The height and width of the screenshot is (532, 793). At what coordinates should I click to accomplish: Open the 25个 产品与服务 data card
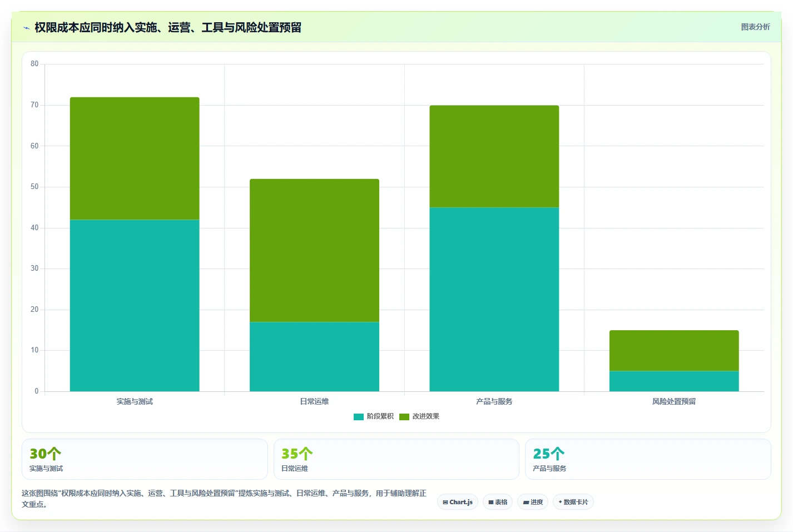click(648, 459)
